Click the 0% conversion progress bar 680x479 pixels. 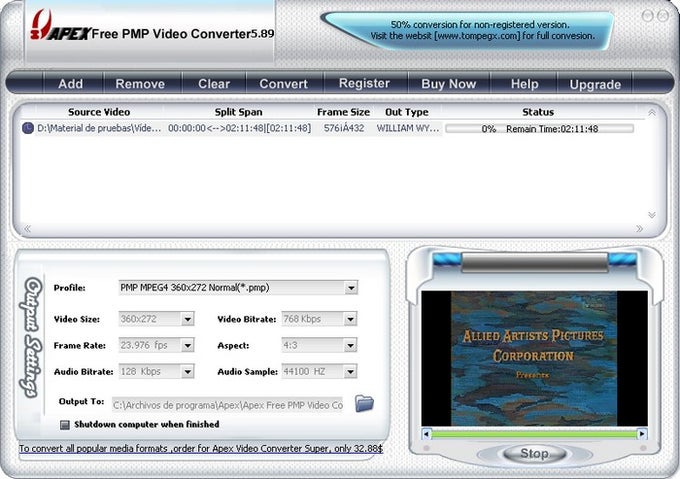[x=539, y=129]
